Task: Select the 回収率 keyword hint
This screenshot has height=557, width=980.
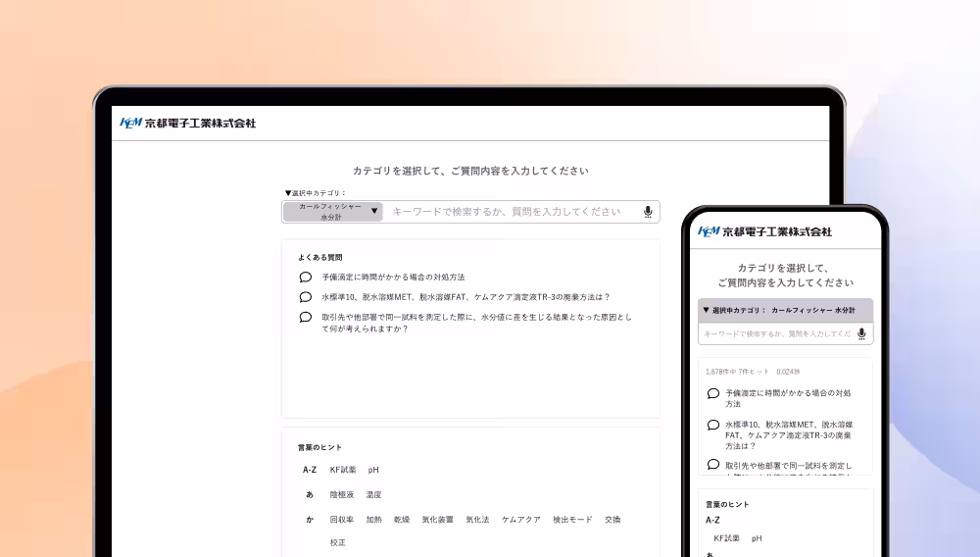Action: 341,520
